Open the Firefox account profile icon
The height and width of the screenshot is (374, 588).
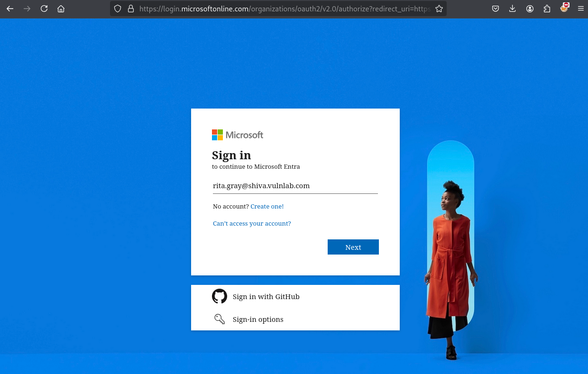(x=530, y=9)
